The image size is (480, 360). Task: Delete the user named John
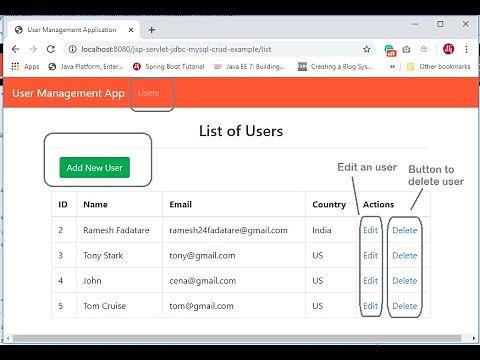click(405, 281)
